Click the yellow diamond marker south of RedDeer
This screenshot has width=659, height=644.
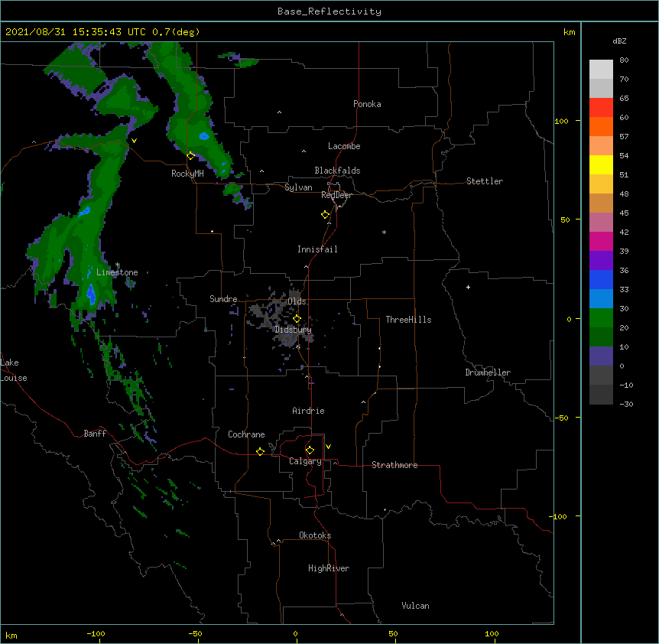coord(326,215)
